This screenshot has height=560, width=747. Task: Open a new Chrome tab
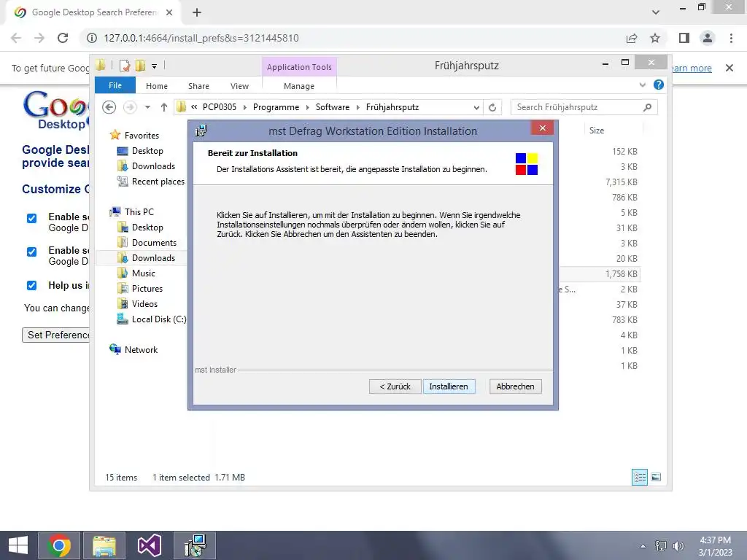pyautogui.click(x=197, y=12)
